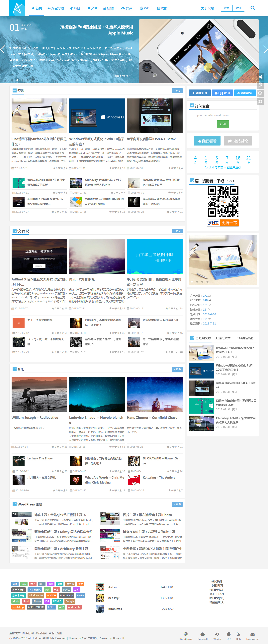Screen dimensions: 268x644
Task: Open RSS feed footer icon
Action: (x=238, y=634)
